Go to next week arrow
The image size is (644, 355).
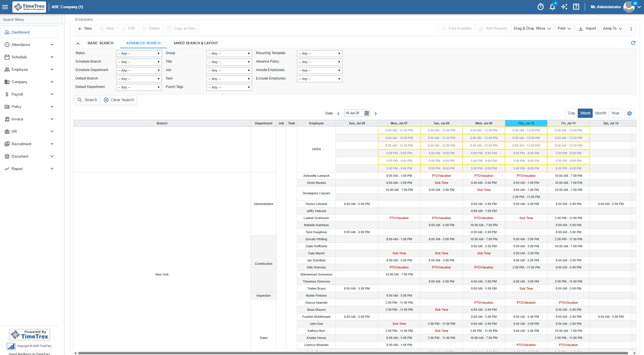point(376,113)
